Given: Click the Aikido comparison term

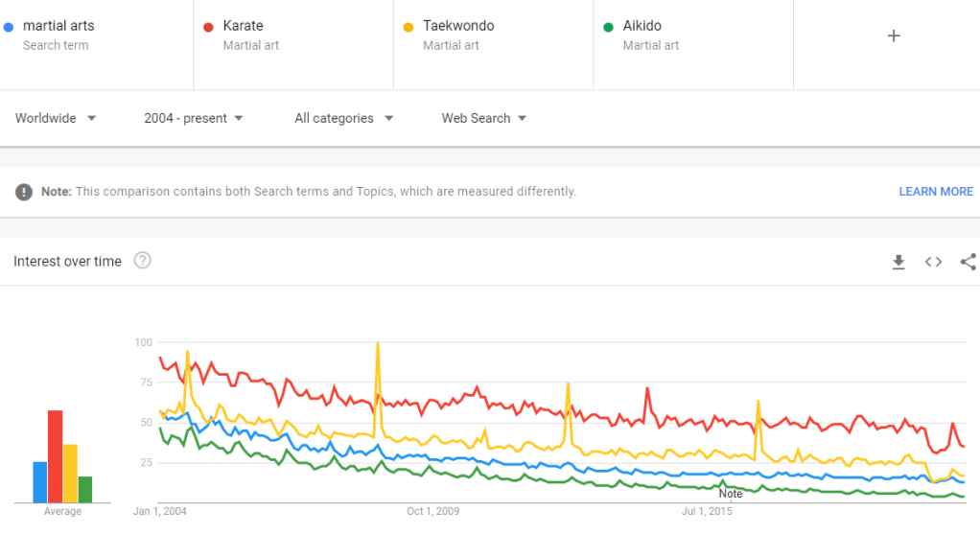Looking at the screenshot, I should pos(642,26).
